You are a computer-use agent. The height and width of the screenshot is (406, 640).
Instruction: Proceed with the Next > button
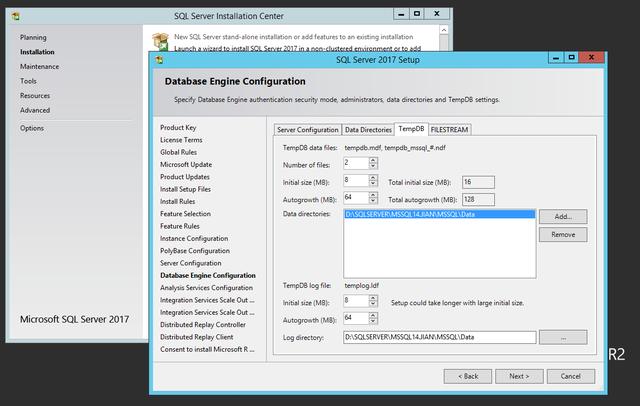pyautogui.click(x=519, y=376)
